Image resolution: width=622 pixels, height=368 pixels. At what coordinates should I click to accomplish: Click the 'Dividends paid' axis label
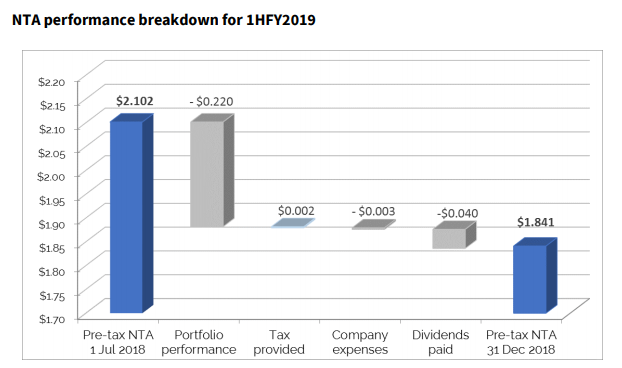[440, 342]
